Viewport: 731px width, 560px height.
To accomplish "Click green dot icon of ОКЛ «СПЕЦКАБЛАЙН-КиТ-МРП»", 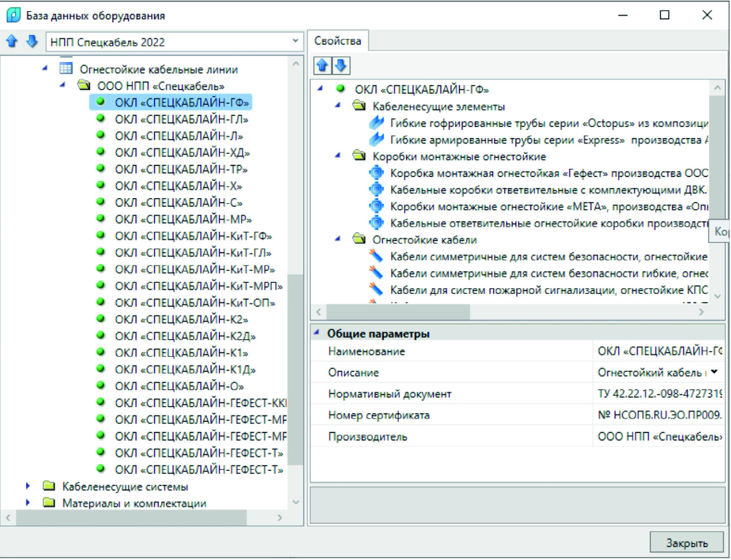I will pyautogui.click(x=101, y=285).
